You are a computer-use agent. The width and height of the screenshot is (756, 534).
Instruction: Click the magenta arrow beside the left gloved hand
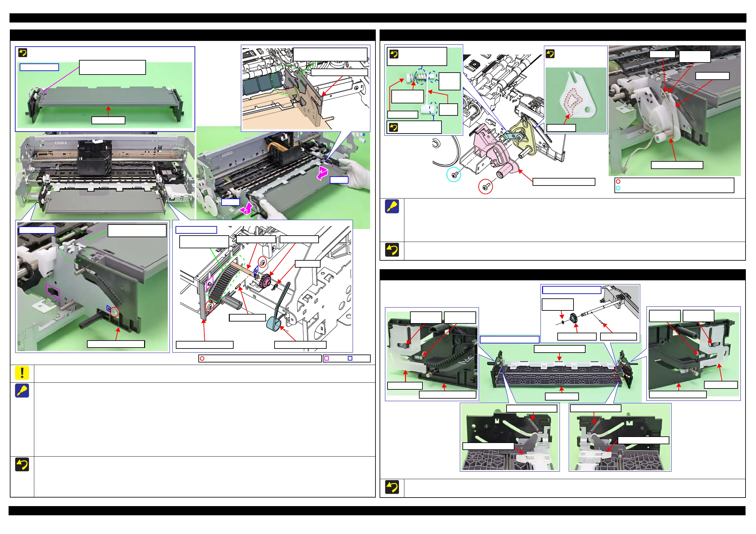pos(246,209)
